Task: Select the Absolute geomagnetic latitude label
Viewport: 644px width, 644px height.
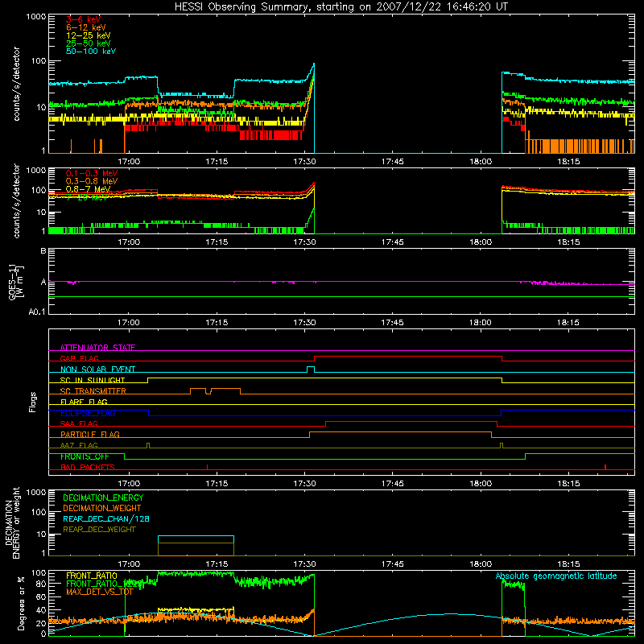Action: tap(556, 576)
